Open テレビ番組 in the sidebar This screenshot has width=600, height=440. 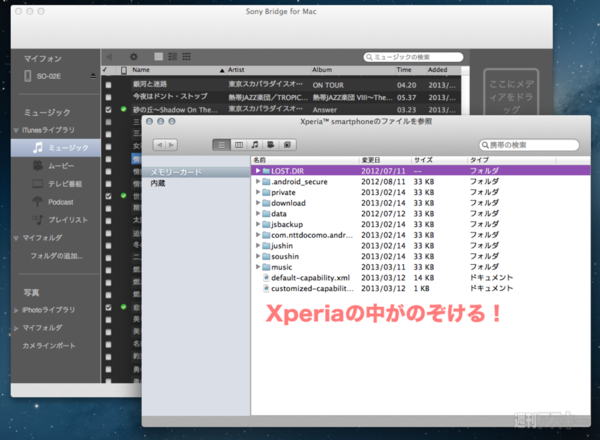pos(65,184)
